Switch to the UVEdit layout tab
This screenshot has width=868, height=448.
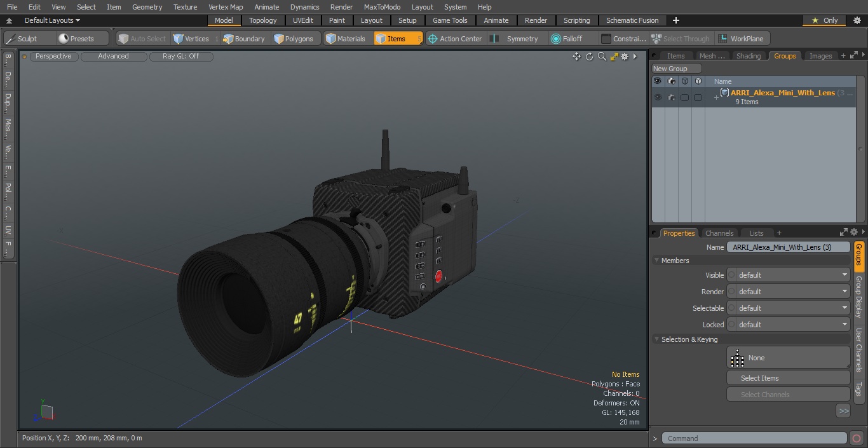coord(303,20)
